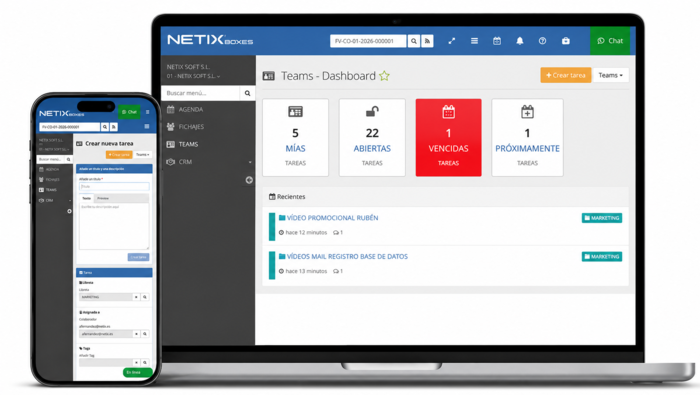Click the help question mark icon on laptop

(x=542, y=41)
